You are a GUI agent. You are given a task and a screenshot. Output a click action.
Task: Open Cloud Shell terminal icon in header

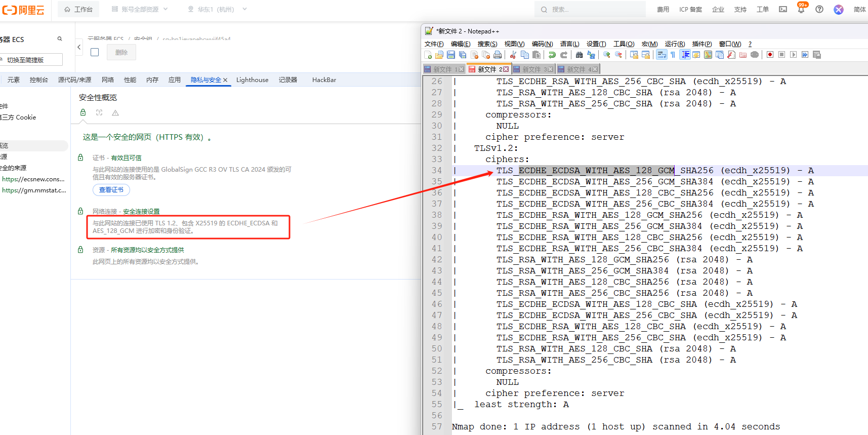click(783, 9)
